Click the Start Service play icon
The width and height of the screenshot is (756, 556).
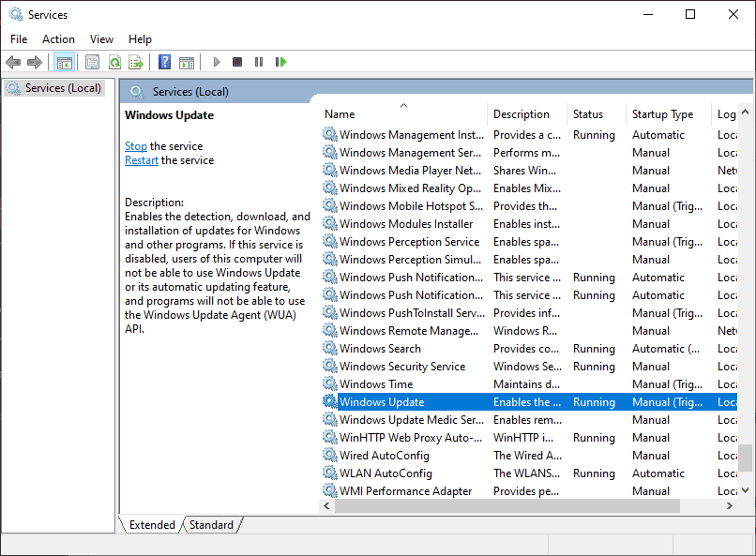pyautogui.click(x=217, y=62)
